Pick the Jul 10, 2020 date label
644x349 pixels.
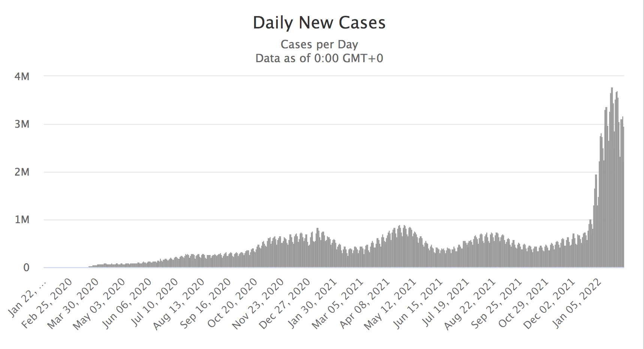[153, 303]
